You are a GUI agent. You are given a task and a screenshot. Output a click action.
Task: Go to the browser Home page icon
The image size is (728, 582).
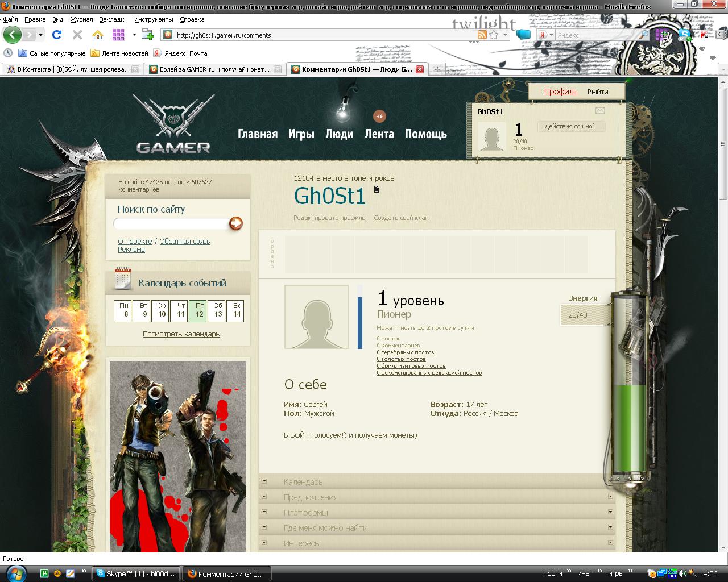pyautogui.click(x=98, y=35)
